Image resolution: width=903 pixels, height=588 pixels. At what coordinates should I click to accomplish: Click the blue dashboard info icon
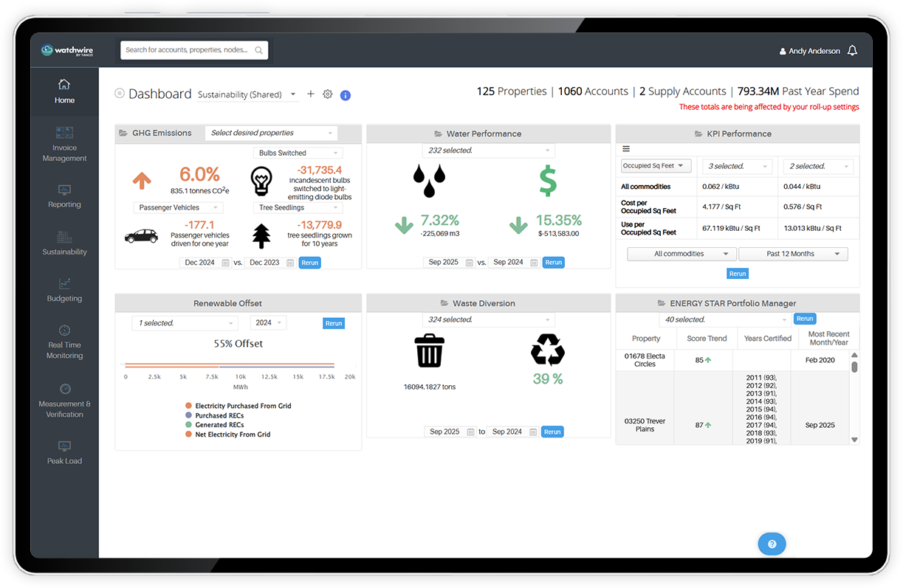345,95
